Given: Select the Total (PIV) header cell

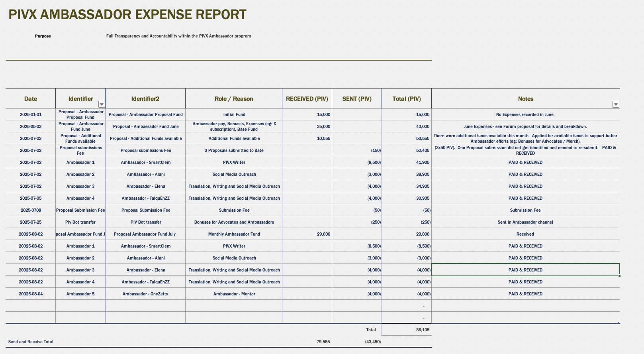Looking at the screenshot, I should [x=407, y=99].
